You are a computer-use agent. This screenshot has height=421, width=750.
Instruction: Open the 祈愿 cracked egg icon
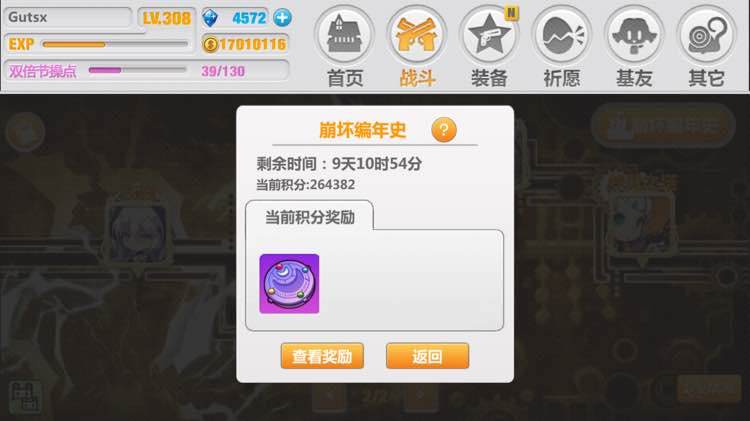[x=562, y=35]
